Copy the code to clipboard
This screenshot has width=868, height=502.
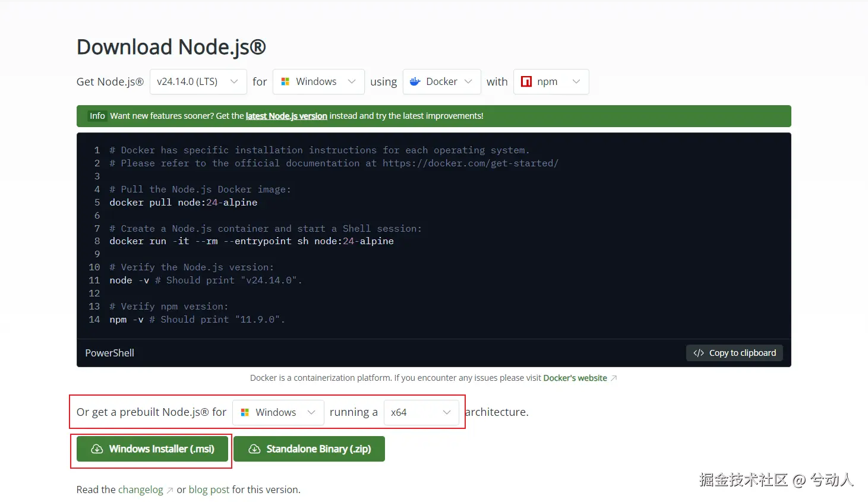point(734,353)
